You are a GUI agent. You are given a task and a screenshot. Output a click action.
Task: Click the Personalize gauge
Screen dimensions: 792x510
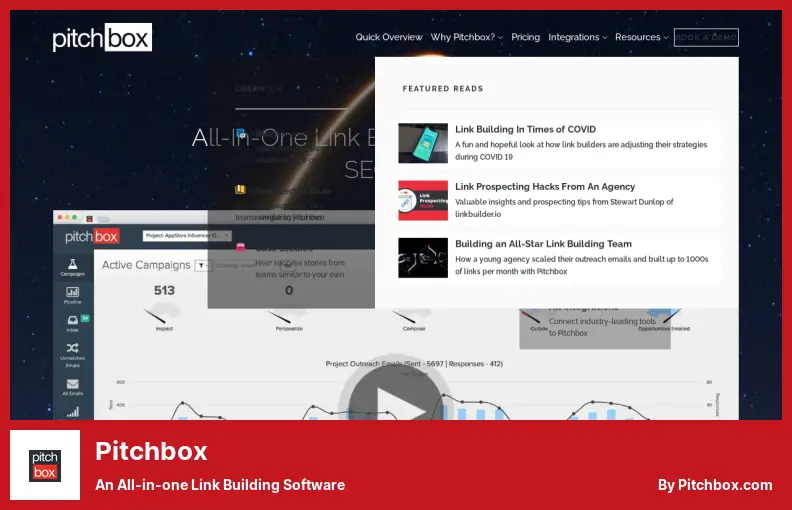click(x=288, y=314)
